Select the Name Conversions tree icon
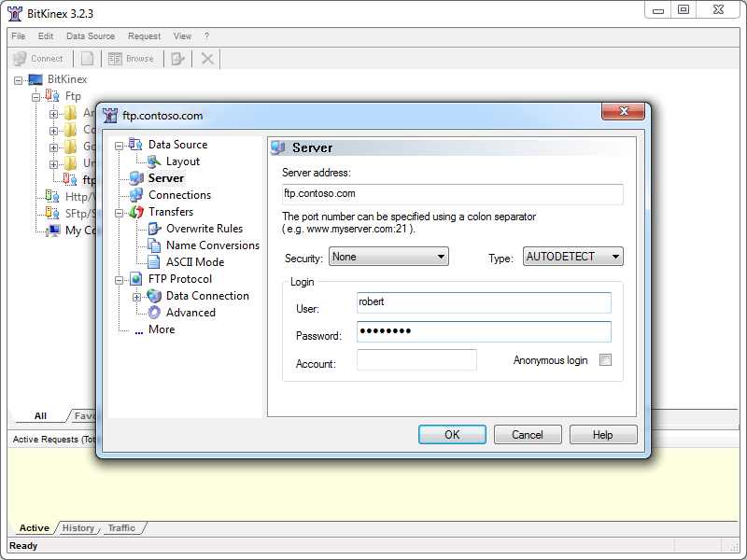This screenshot has width=747, height=560. point(154,245)
